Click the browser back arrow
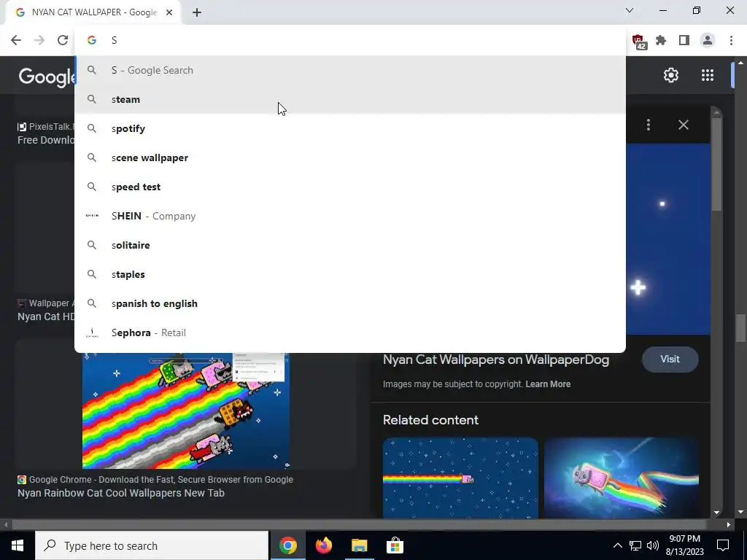Screen dimensions: 747x560 [x=16, y=40]
